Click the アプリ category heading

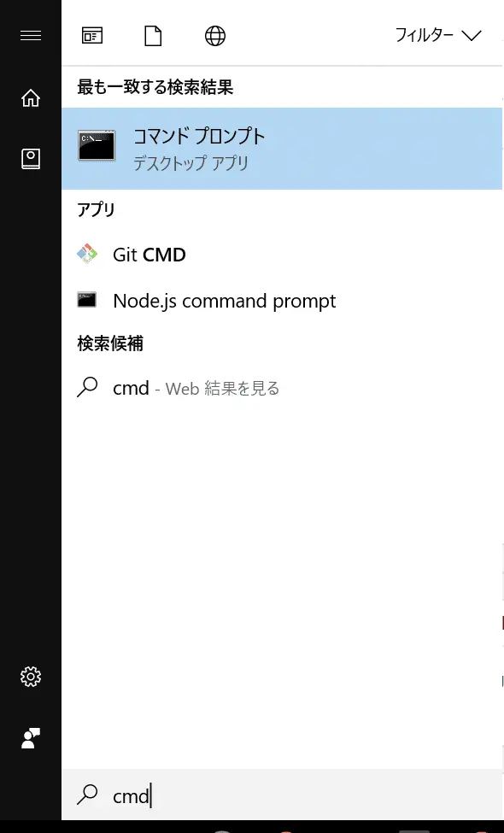[x=97, y=210]
